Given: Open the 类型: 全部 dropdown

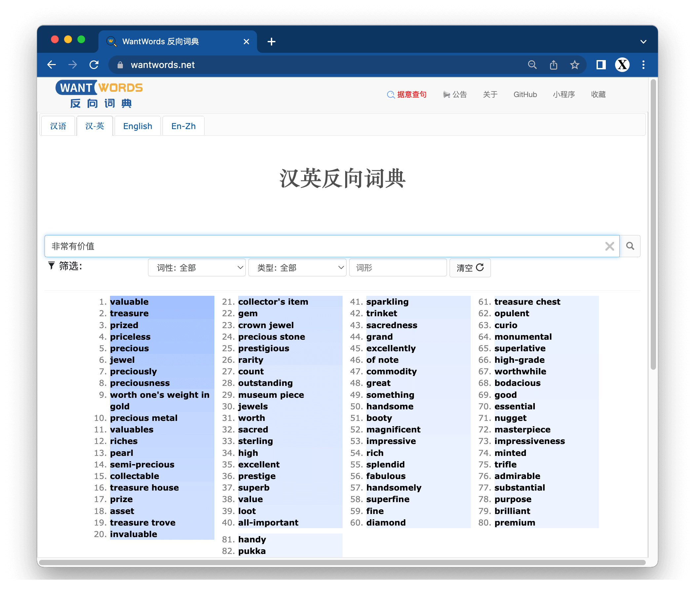Looking at the screenshot, I should pyautogui.click(x=297, y=268).
